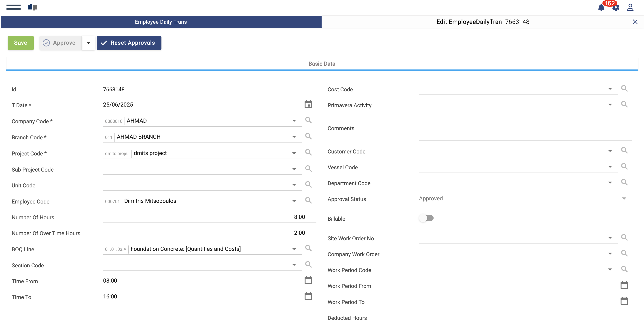This screenshot has height=323, width=644.
Task: Expand the BOQ Line dropdown arrow
Action: click(294, 249)
